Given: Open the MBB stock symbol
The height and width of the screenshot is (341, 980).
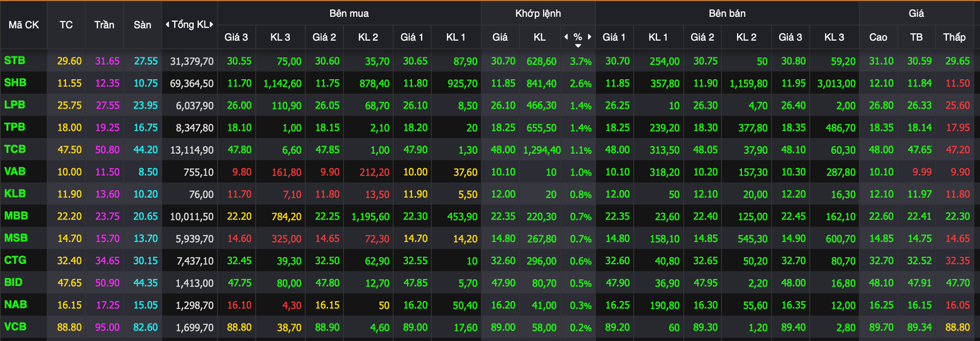Looking at the screenshot, I should coord(16,216).
